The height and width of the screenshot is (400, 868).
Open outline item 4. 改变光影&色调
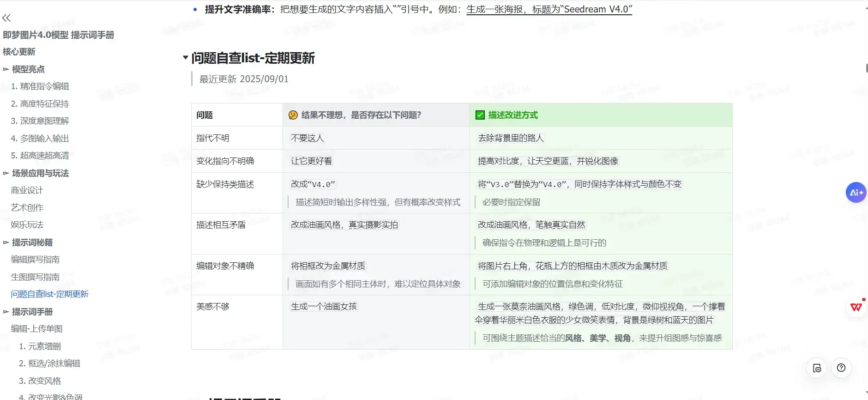click(51, 396)
